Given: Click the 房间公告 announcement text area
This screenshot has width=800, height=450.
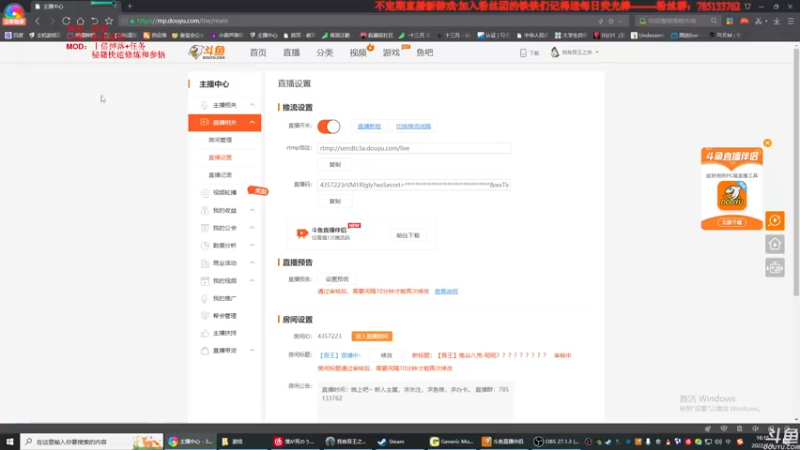Looking at the screenshot, I should click(x=416, y=401).
